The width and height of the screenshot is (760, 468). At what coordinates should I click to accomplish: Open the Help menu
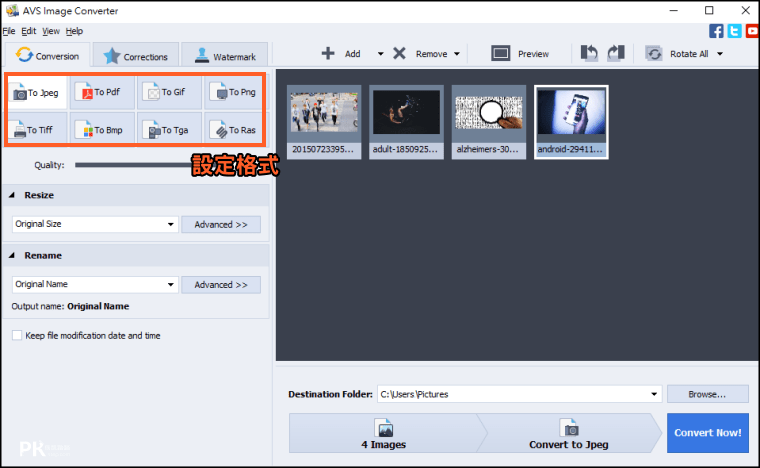click(74, 31)
